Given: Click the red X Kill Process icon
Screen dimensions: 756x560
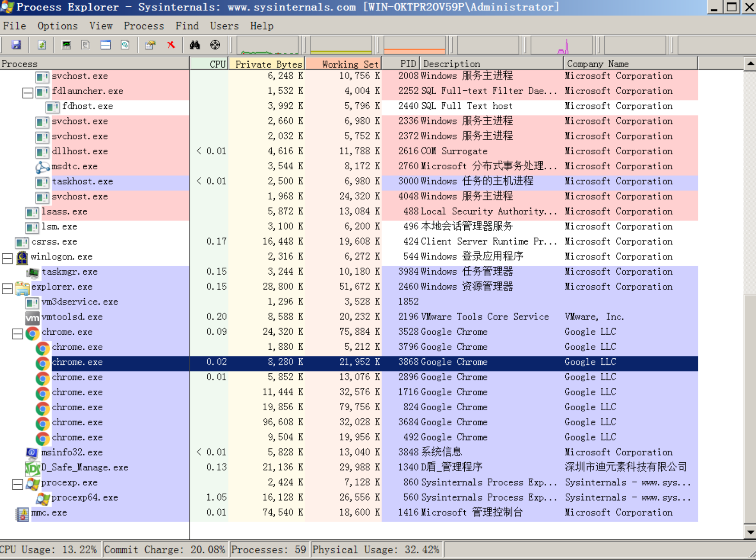Looking at the screenshot, I should point(171,45).
